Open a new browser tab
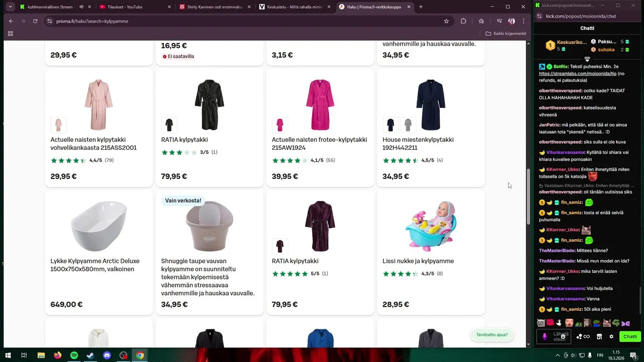Viewport: 644px width, 362px height. click(x=421, y=7)
